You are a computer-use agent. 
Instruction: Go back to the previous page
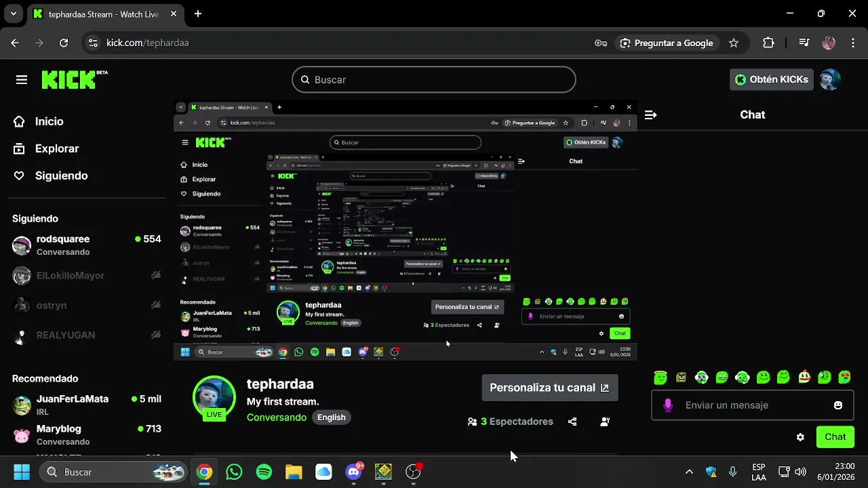coord(15,43)
